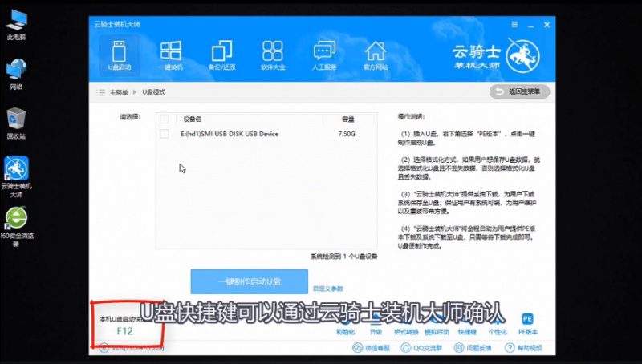Screen dimensions: 642x364
Task: Open 问题反馈 feedback
Action: coord(473,348)
